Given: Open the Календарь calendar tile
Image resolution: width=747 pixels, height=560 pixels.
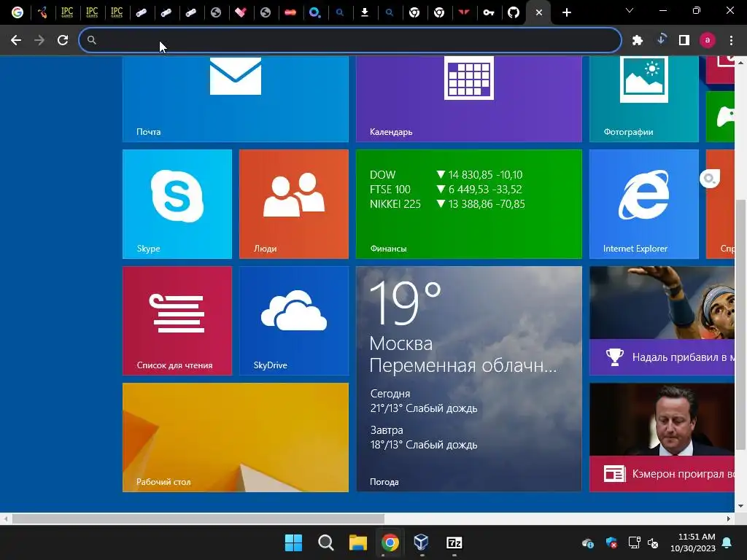Looking at the screenshot, I should [469, 99].
